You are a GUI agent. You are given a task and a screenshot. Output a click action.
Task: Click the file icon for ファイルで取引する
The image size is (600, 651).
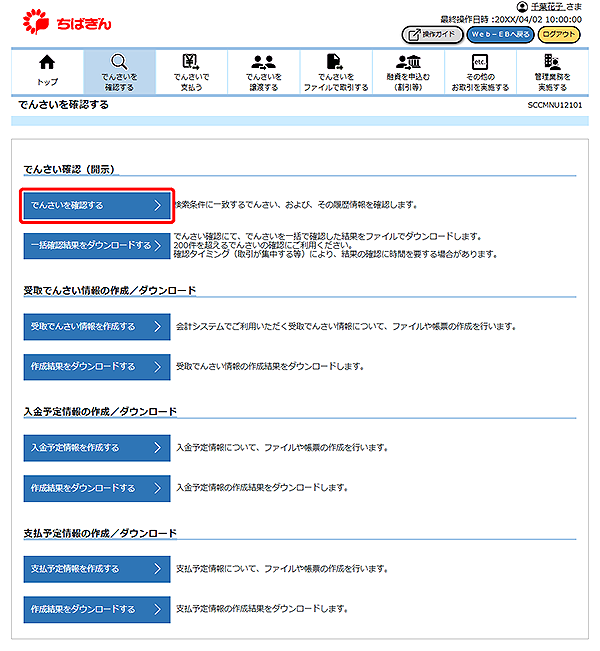click(335, 61)
